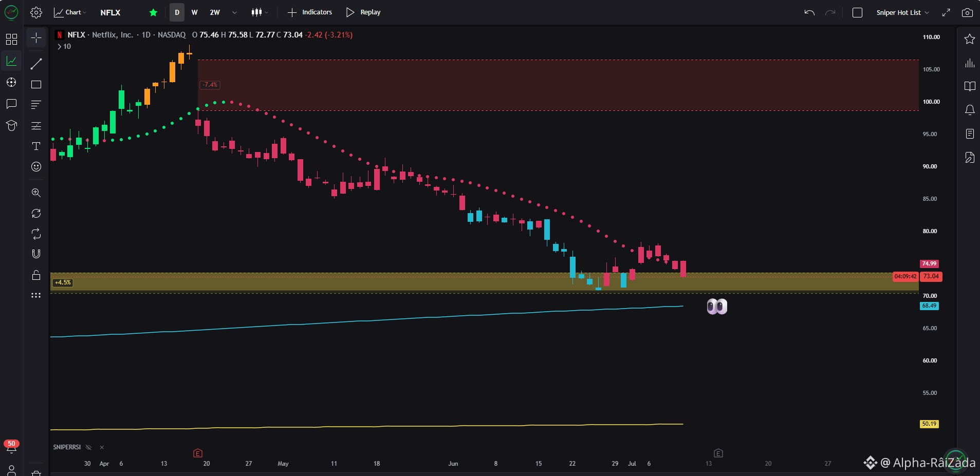Open the layout selector square

pyautogui.click(x=857, y=12)
